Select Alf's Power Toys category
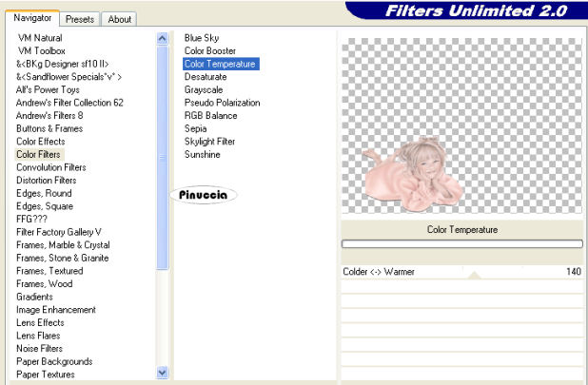Image resolution: width=588 pixels, height=385 pixels. click(48, 89)
